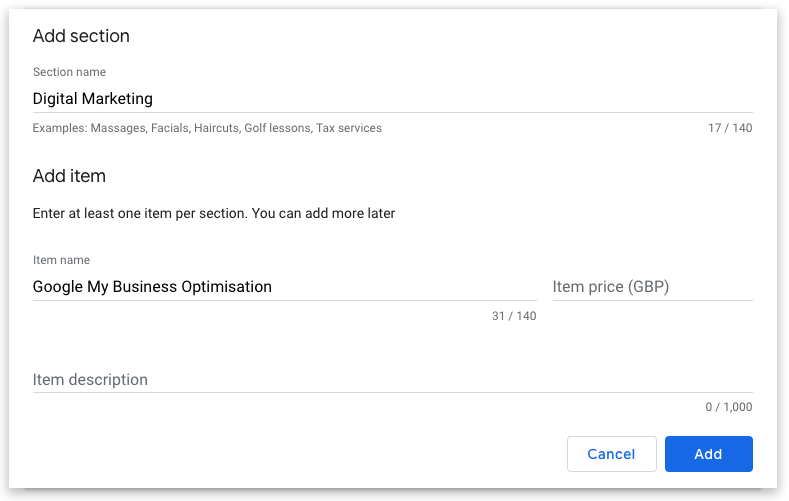
Task: Click the Examples helper text under Section name
Action: pos(207,128)
